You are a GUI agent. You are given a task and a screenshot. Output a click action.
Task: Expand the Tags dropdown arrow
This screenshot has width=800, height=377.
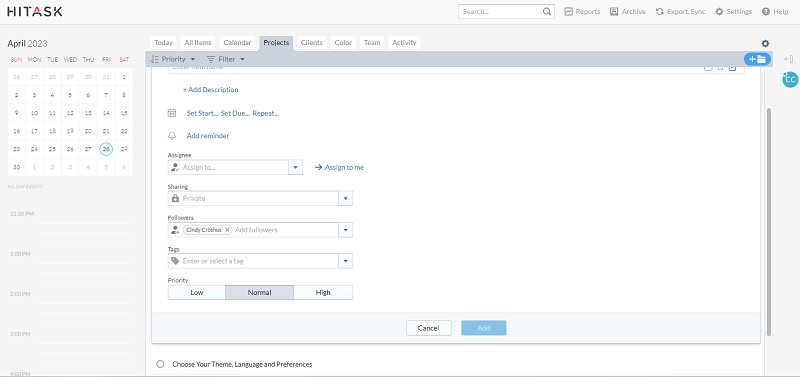[x=345, y=261]
